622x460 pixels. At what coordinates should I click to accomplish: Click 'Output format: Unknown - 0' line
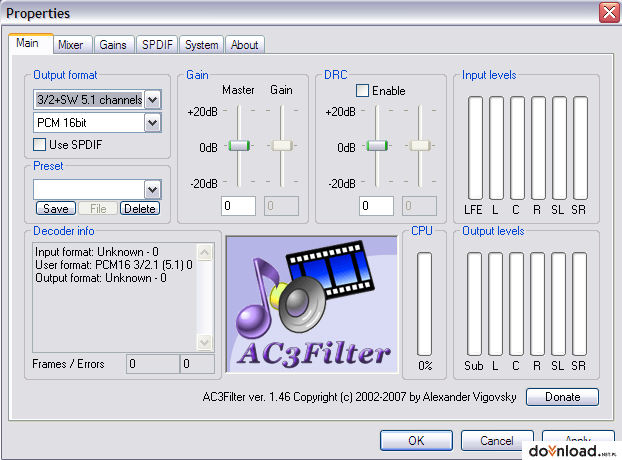click(101, 278)
